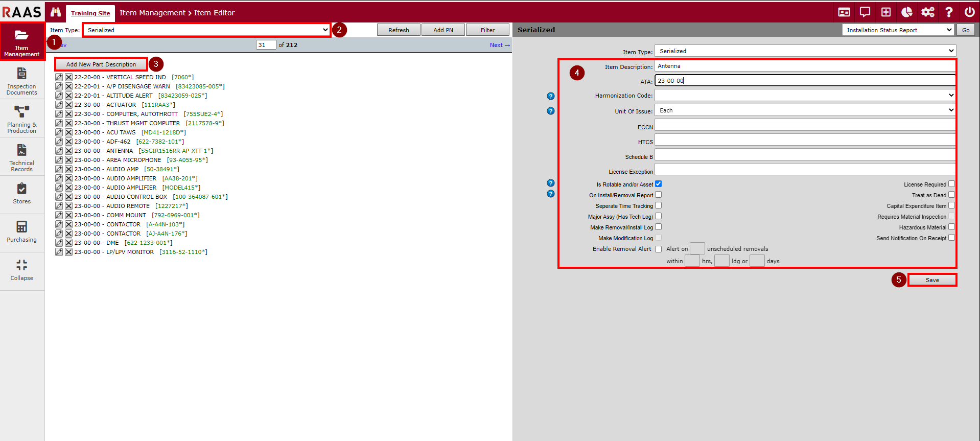
Task: Open Stores in the sidebar
Action: (x=22, y=194)
